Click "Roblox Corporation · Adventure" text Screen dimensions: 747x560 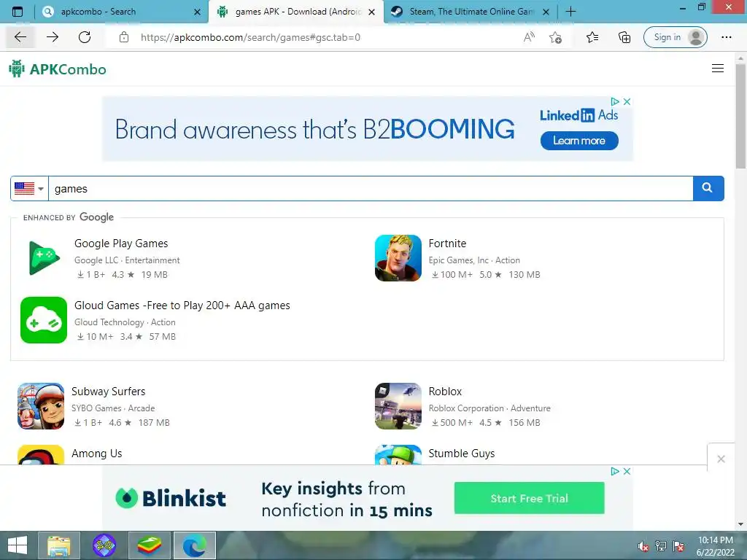click(489, 408)
